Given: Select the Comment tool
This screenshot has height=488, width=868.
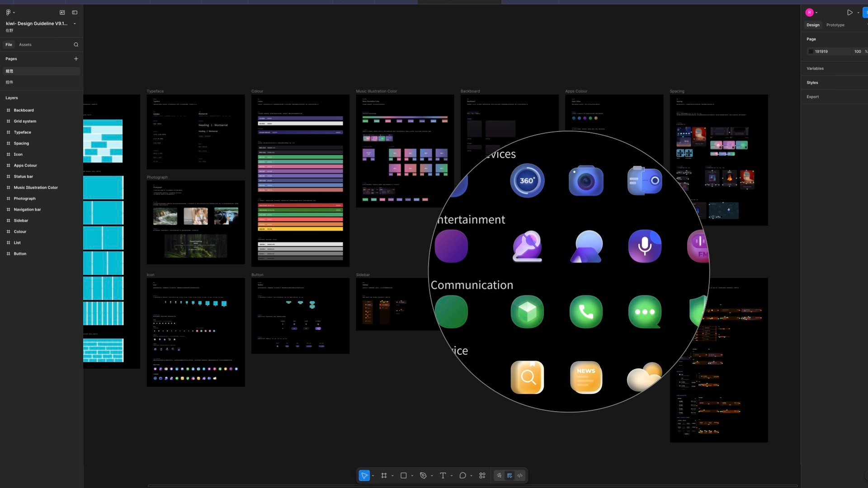Looking at the screenshot, I should pyautogui.click(x=462, y=475).
